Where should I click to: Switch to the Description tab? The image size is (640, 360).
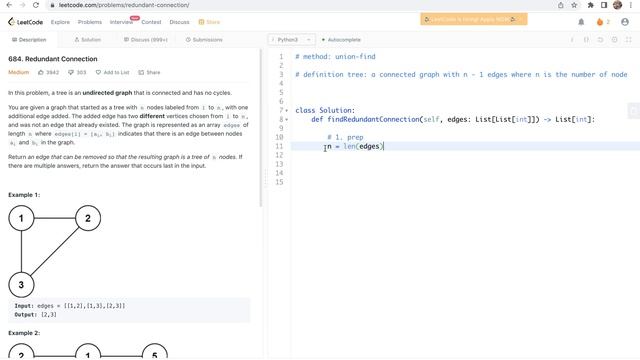(29, 40)
